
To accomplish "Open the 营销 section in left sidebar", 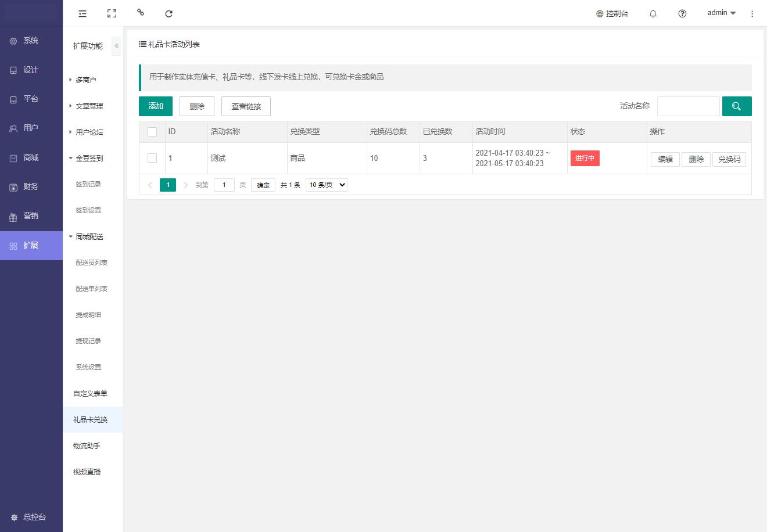I will pos(31,216).
